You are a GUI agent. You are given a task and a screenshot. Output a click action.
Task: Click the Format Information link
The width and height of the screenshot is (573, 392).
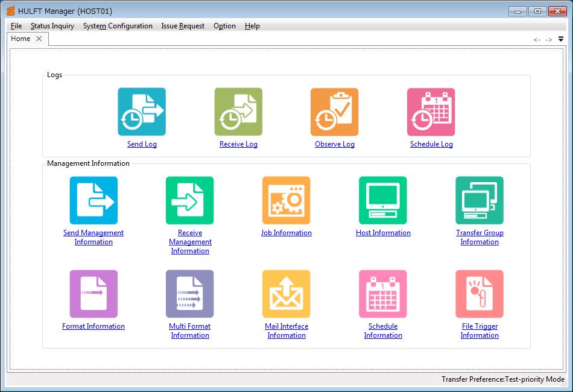93,326
